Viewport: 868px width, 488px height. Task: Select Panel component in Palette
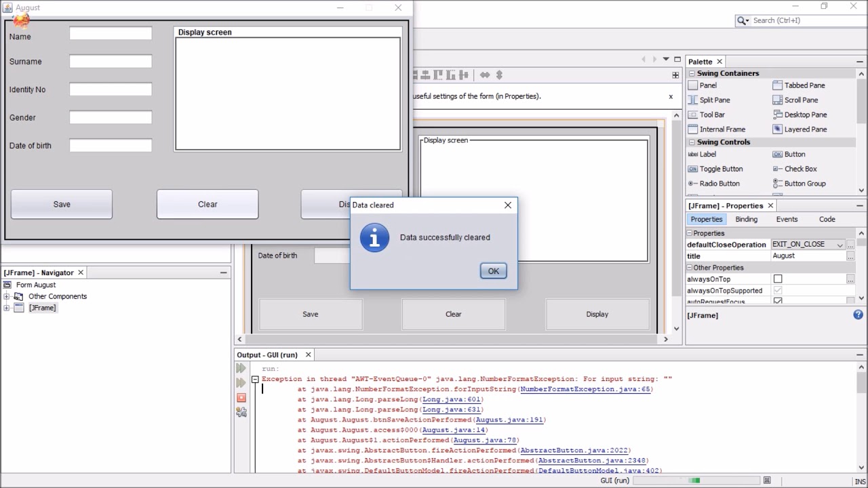coord(703,85)
